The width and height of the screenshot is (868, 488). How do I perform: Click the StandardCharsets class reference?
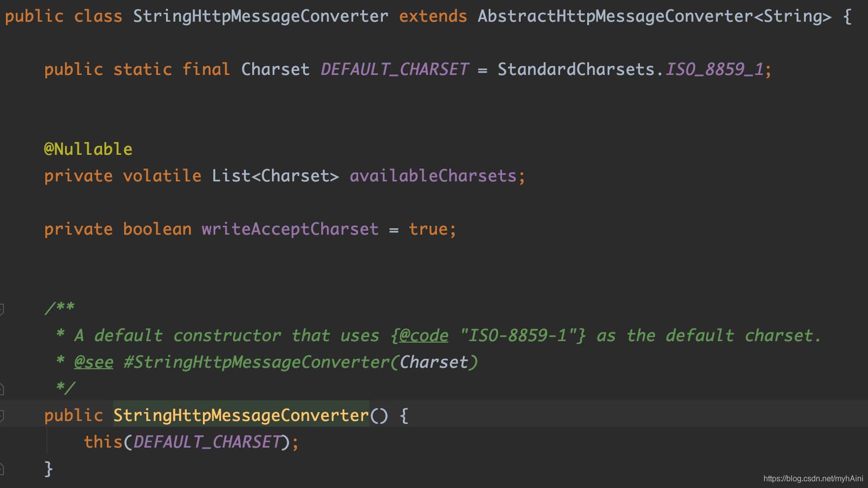point(576,69)
